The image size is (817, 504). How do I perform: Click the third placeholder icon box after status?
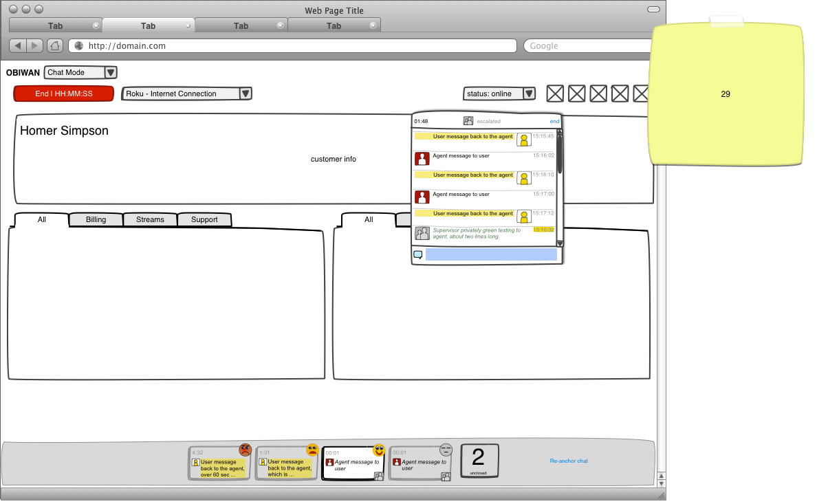[x=598, y=94]
